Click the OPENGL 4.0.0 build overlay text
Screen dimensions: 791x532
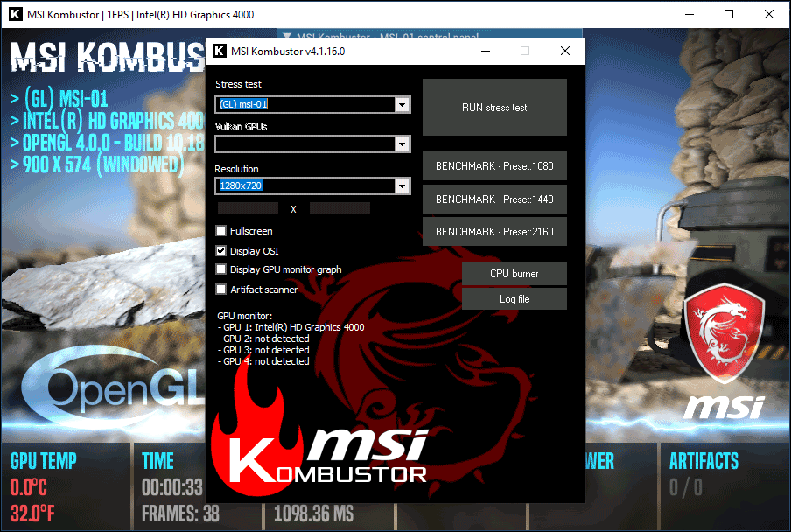pyautogui.click(x=107, y=143)
